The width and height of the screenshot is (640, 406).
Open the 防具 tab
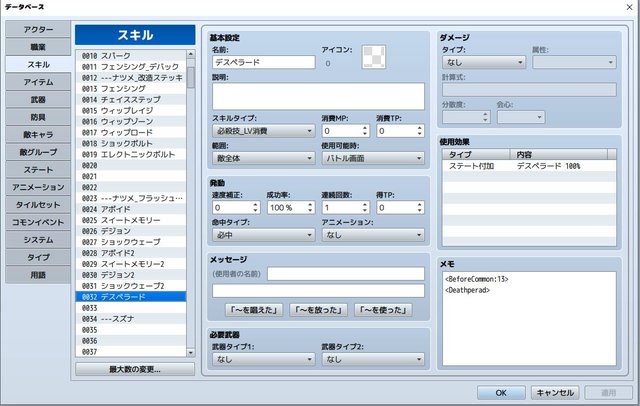[38, 117]
